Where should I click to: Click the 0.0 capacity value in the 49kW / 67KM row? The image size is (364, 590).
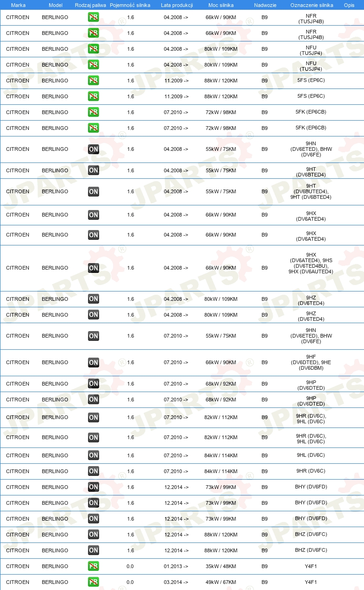point(130,582)
